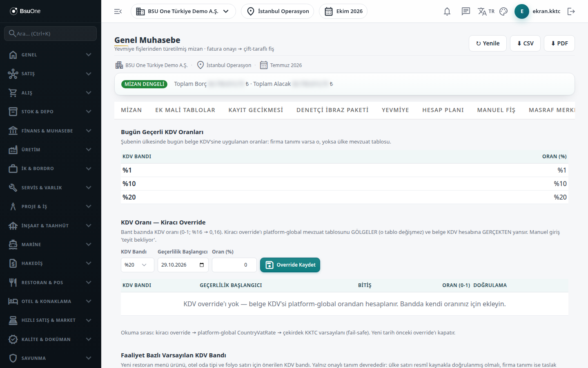Click the logout icon
Image resolution: width=588 pixels, height=368 pixels.
tap(571, 11)
